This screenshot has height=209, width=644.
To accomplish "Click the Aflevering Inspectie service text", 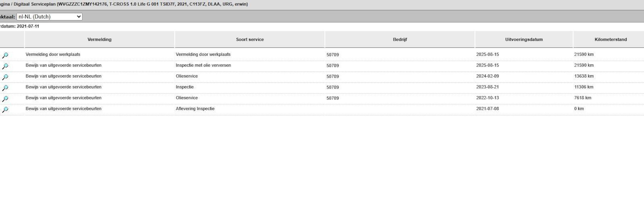I will [x=195, y=109].
